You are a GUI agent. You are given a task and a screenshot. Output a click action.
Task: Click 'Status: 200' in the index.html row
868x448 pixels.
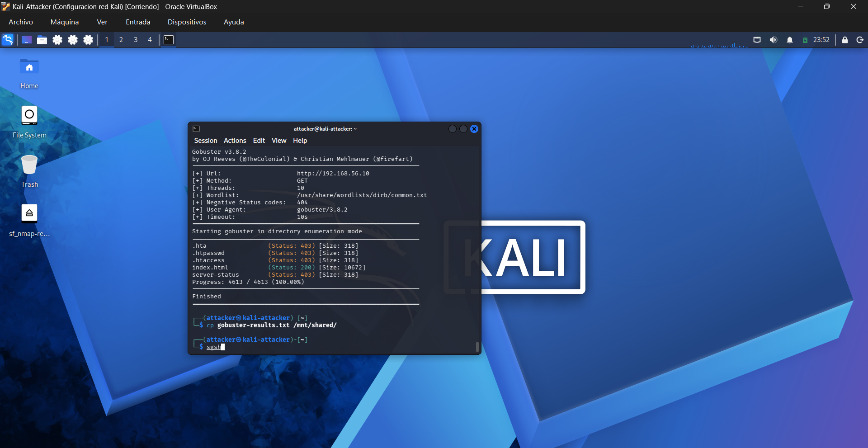tap(292, 268)
